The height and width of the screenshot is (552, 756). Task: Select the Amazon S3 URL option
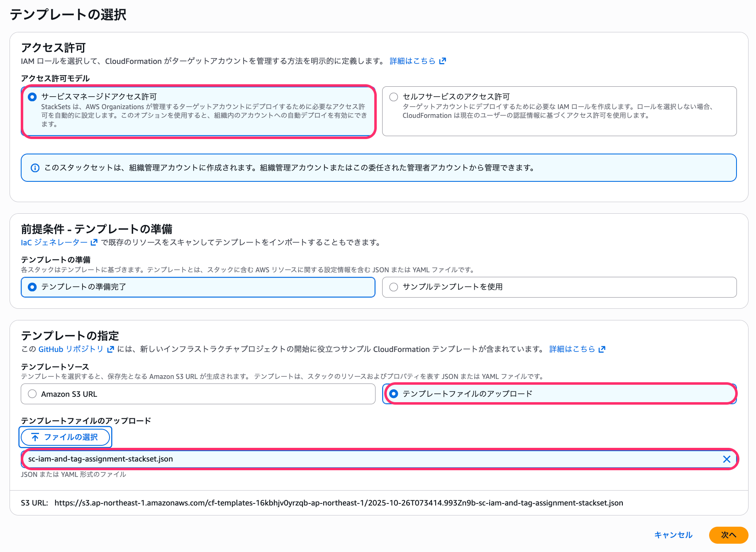click(32, 394)
